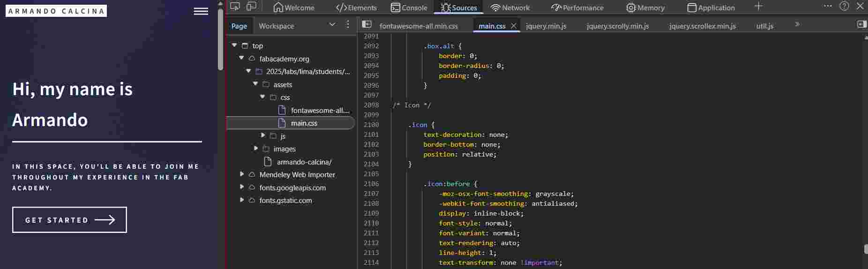Click the text 'position: relative;' in code
The height and width of the screenshot is (269, 868).
[460, 154]
